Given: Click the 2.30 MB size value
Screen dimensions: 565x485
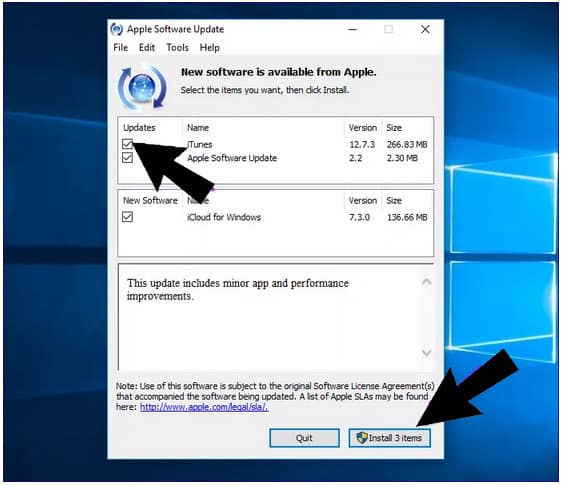Looking at the screenshot, I should coord(402,158).
